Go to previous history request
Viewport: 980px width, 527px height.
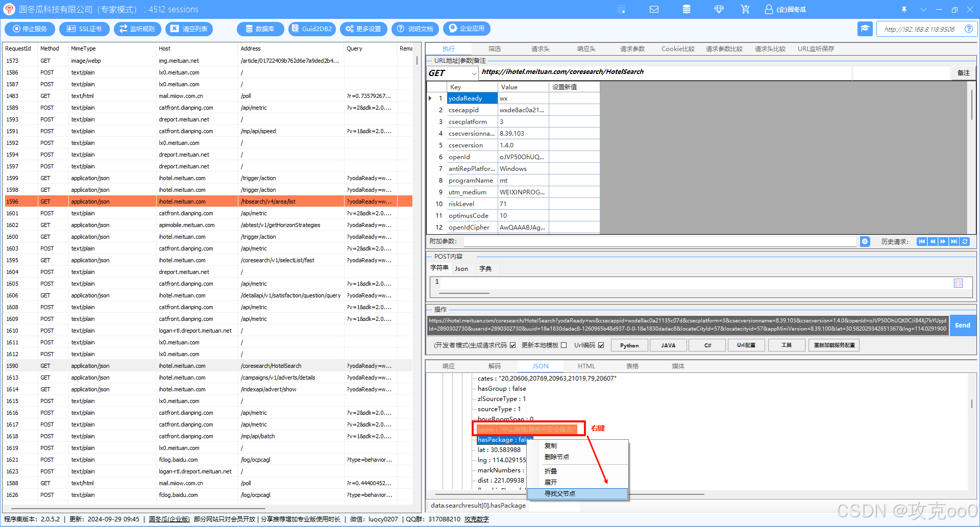click(x=933, y=241)
